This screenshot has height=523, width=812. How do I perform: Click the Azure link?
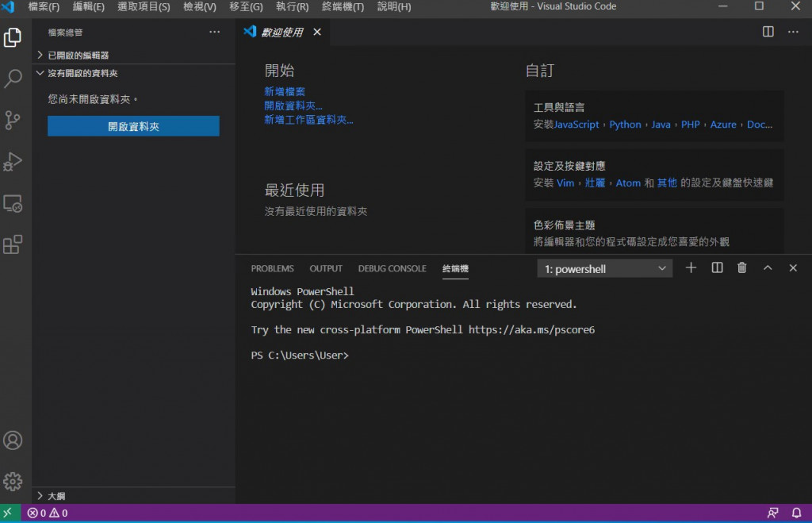[723, 125]
